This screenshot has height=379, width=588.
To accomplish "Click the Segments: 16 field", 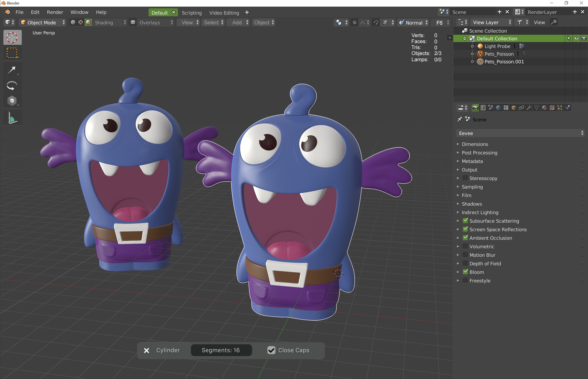I will coord(221,350).
